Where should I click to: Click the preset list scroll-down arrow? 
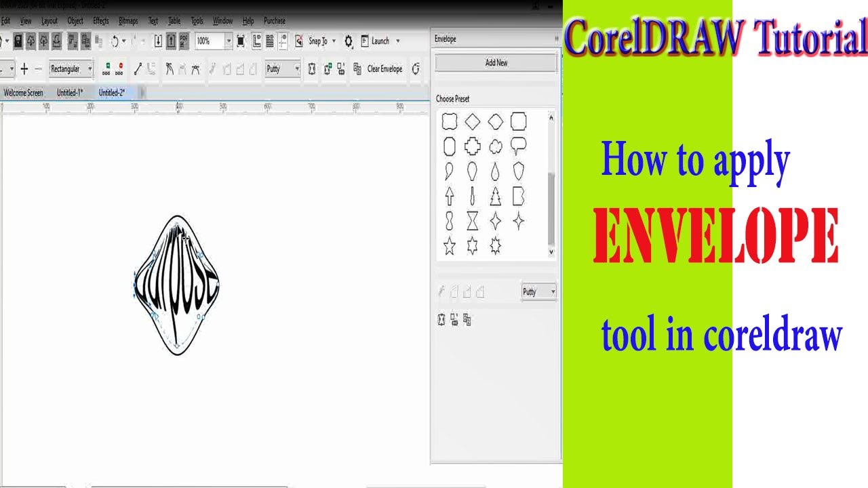551,251
